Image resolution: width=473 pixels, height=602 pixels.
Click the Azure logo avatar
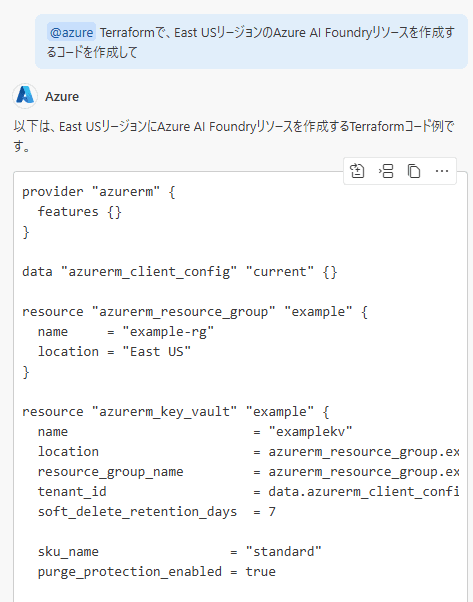[x=25, y=96]
